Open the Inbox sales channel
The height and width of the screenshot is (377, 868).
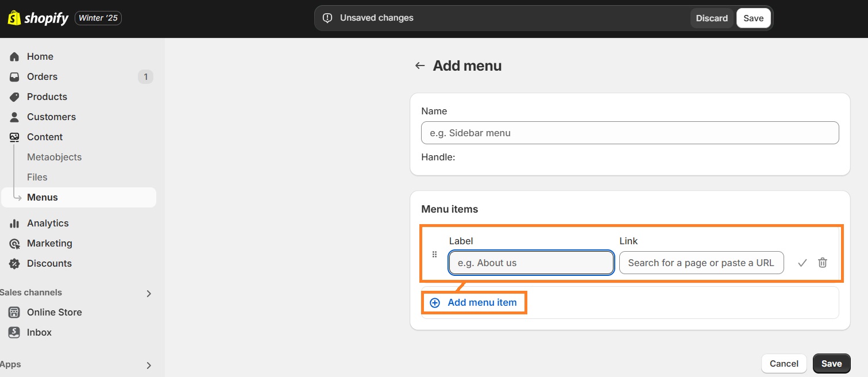(39, 332)
